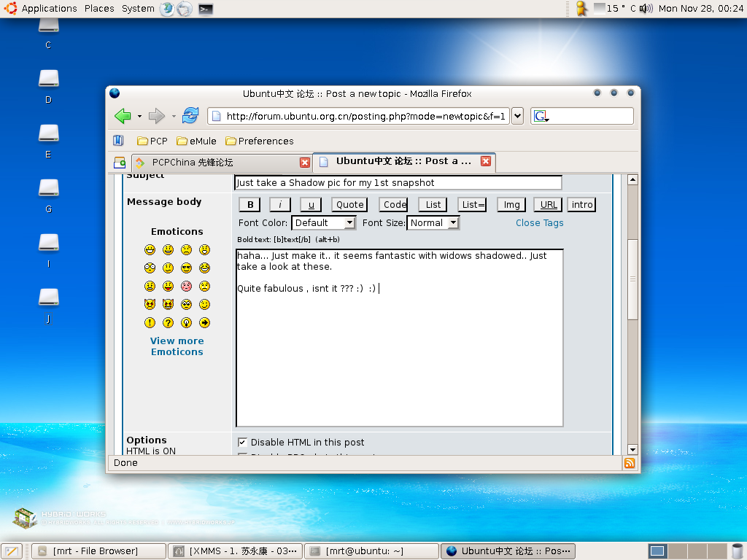Insert the tongue-out red mouth emoticon
747x560 pixels.
[x=169, y=286]
